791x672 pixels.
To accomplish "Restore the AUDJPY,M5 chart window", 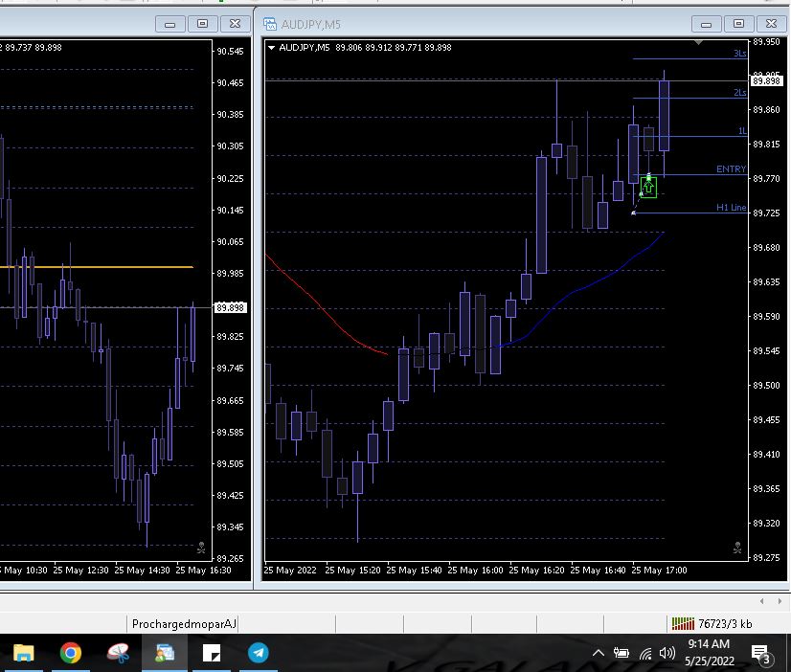I will tap(738, 24).
